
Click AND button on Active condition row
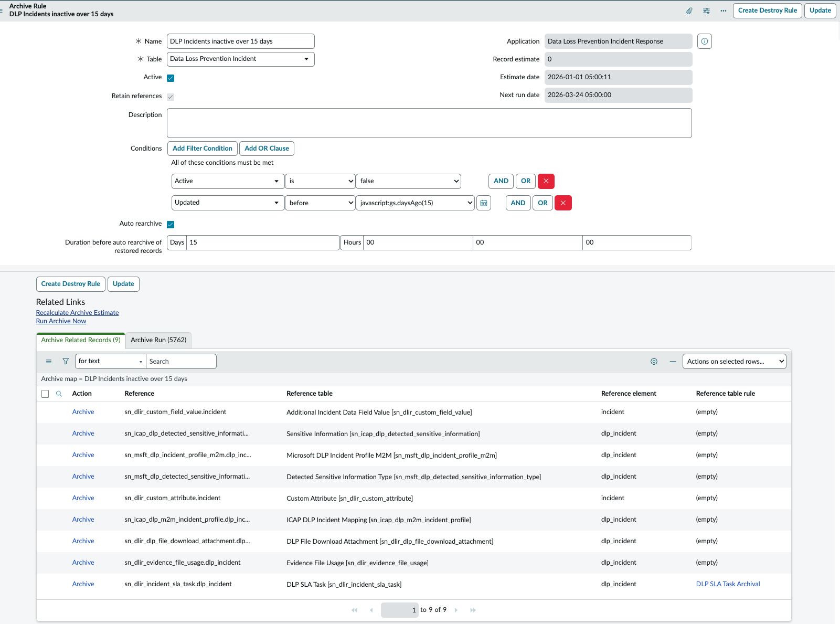501,181
